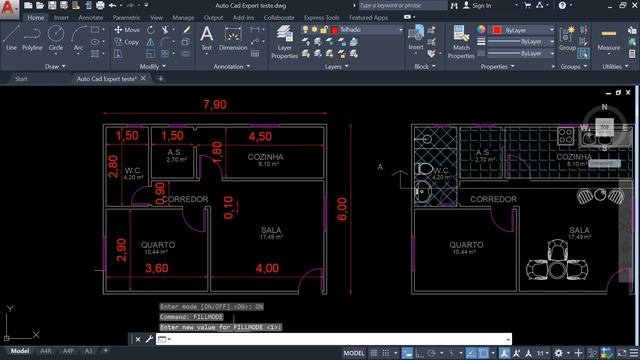Click the Erase pencil icon

(x=187, y=30)
